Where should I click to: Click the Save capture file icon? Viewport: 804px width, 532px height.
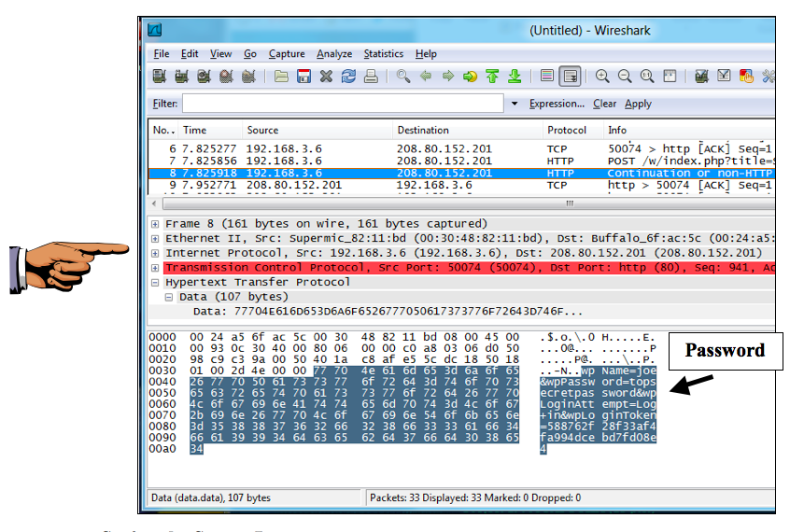303,77
